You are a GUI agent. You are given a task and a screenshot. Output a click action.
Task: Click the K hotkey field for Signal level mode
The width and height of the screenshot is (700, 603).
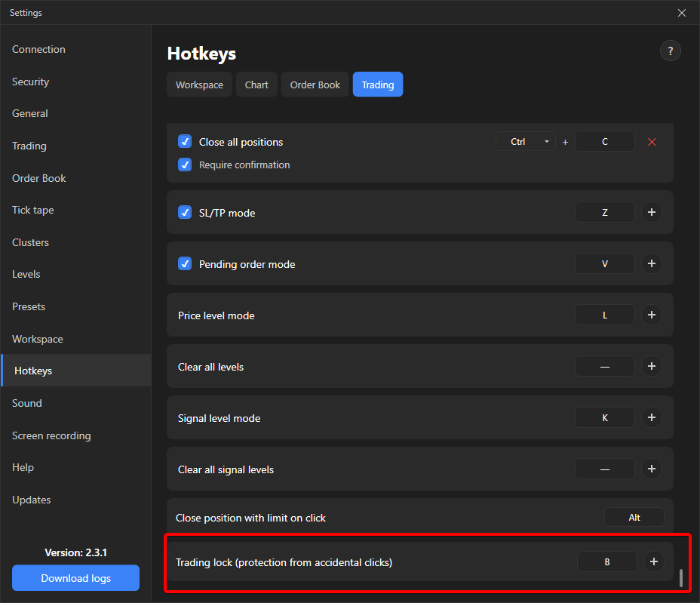[x=605, y=417]
